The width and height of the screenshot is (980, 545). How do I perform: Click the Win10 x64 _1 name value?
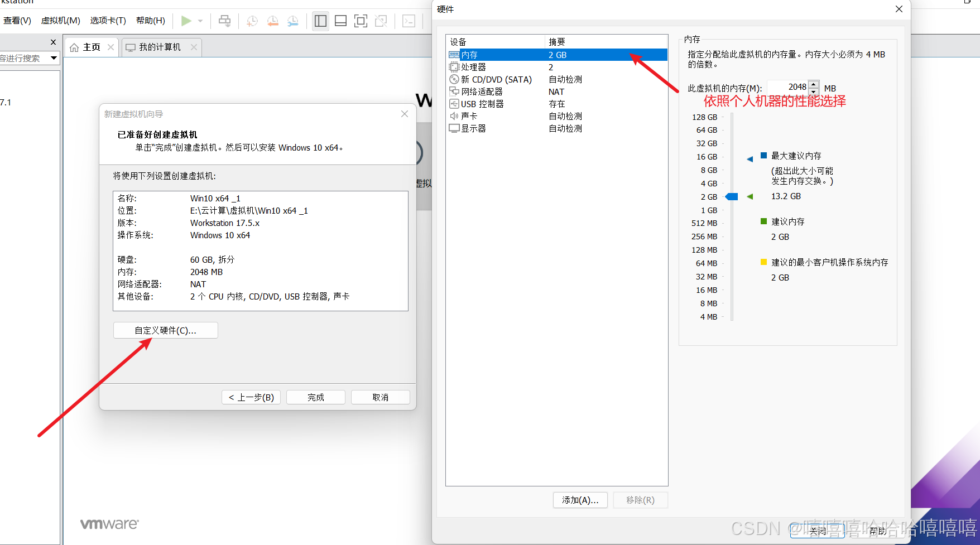click(x=215, y=199)
